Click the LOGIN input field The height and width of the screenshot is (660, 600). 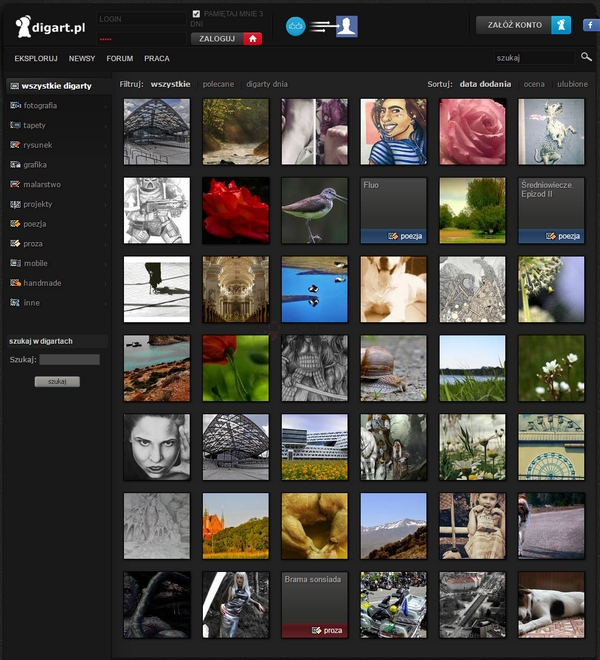(x=141, y=19)
